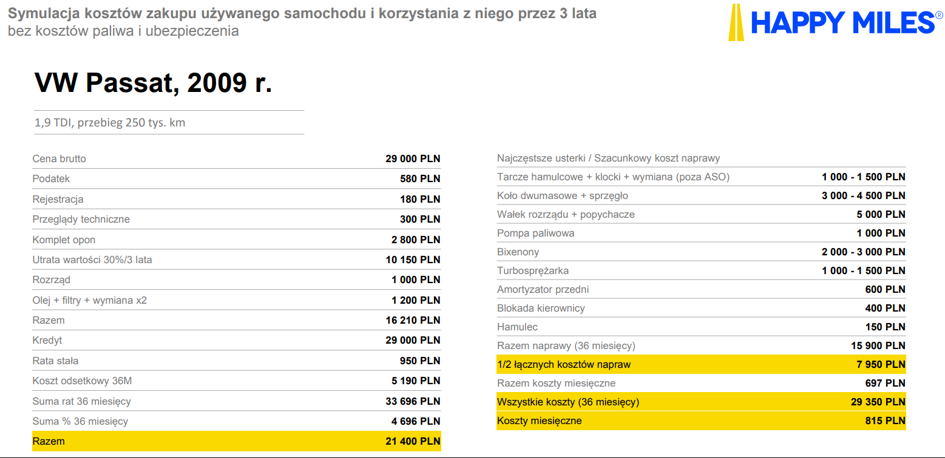This screenshot has height=458, width=945.
Task: Click the HAPPY MILES brand name text
Action: tap(845, 22)
